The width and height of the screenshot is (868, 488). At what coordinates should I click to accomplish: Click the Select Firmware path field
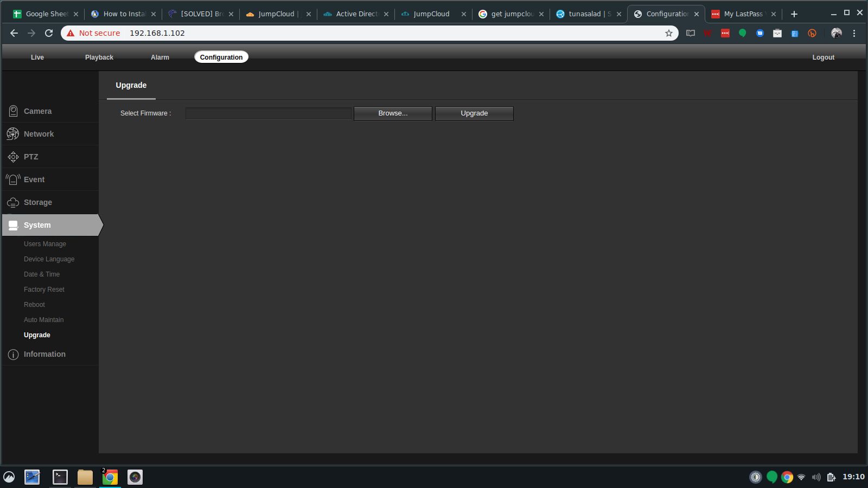click(x=269, y=113)
